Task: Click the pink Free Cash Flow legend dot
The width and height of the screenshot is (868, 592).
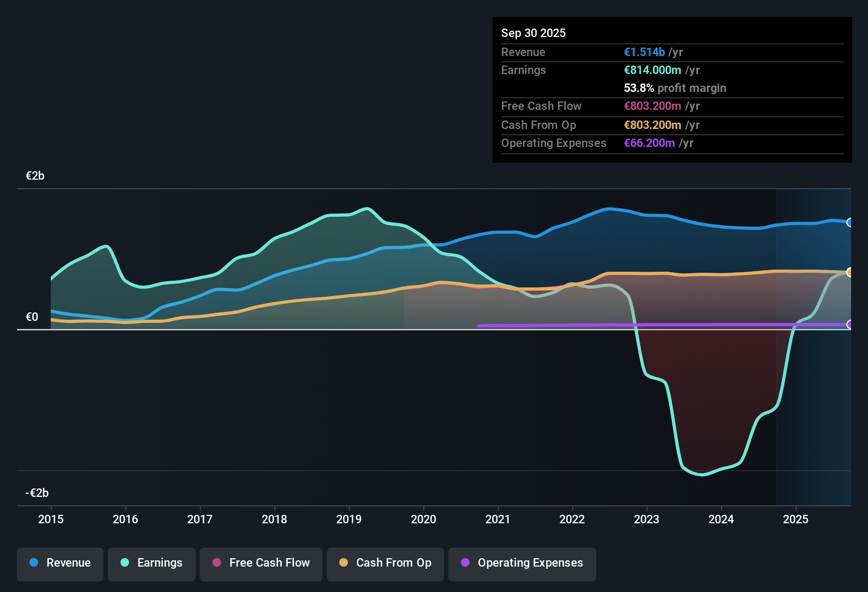Action: [217, 563]
